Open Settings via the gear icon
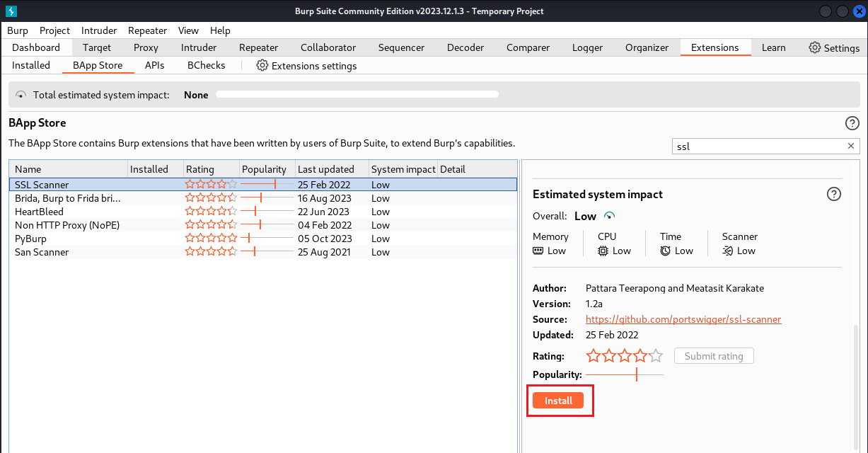868x453 pixels. [815, 47]
